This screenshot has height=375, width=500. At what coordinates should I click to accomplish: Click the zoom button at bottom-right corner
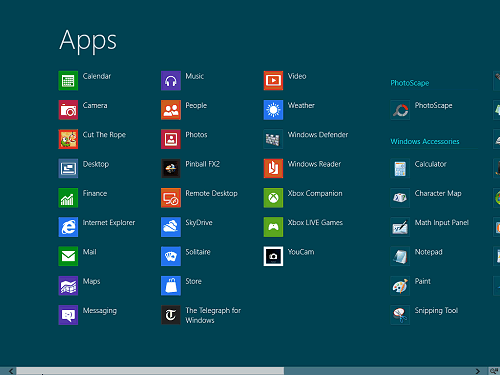coord(494,371)
